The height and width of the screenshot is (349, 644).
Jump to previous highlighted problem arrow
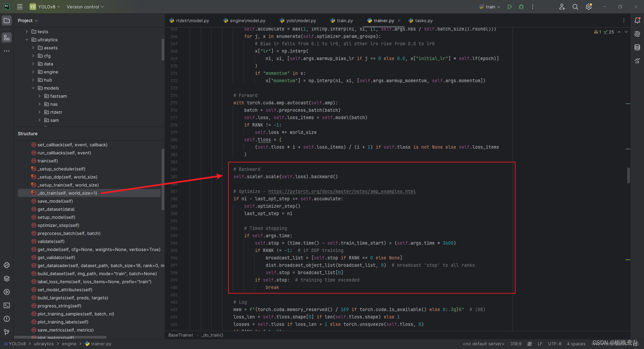[x=619, y=32]
